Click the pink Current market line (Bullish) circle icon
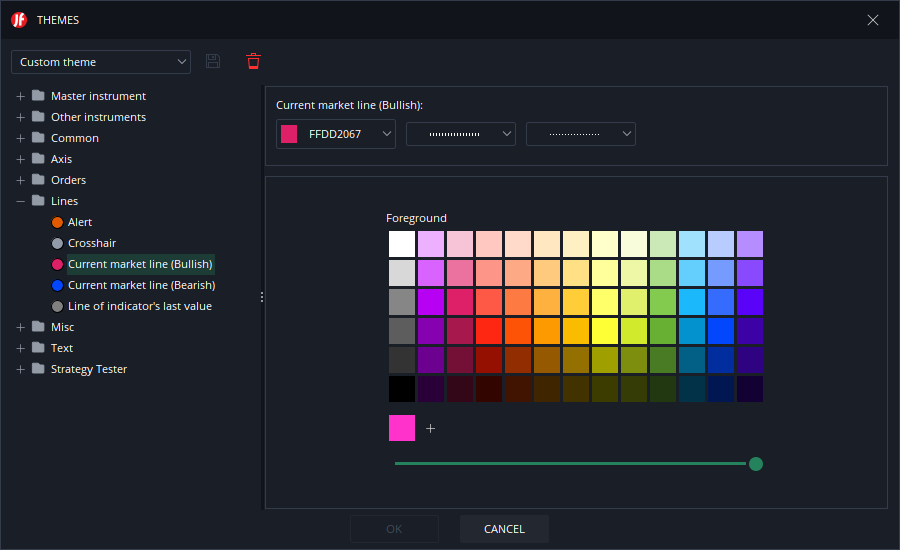Image resolution: width=900 pixels, height=550 pixels. (x=57, y=264)
